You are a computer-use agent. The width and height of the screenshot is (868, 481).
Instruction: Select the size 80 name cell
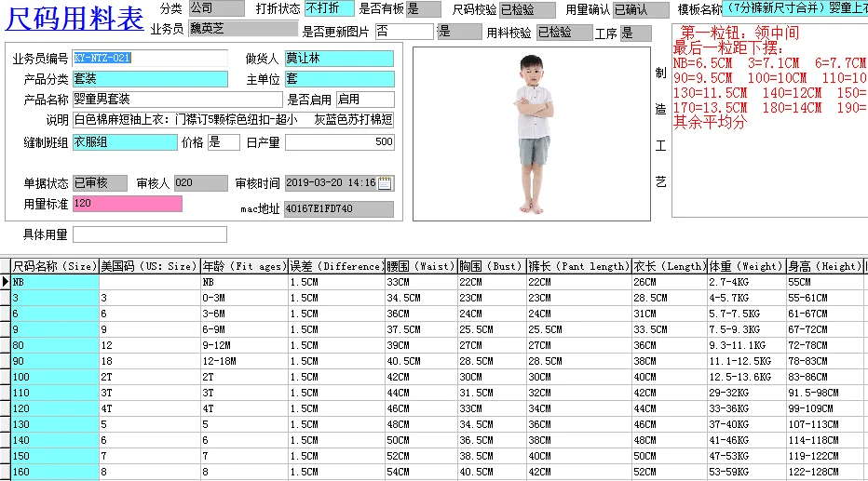pos(55,345)
